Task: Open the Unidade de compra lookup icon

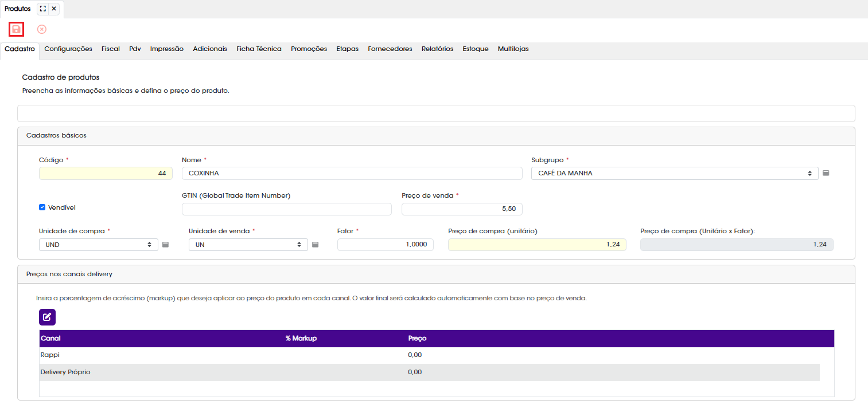Action: (165, 245)
